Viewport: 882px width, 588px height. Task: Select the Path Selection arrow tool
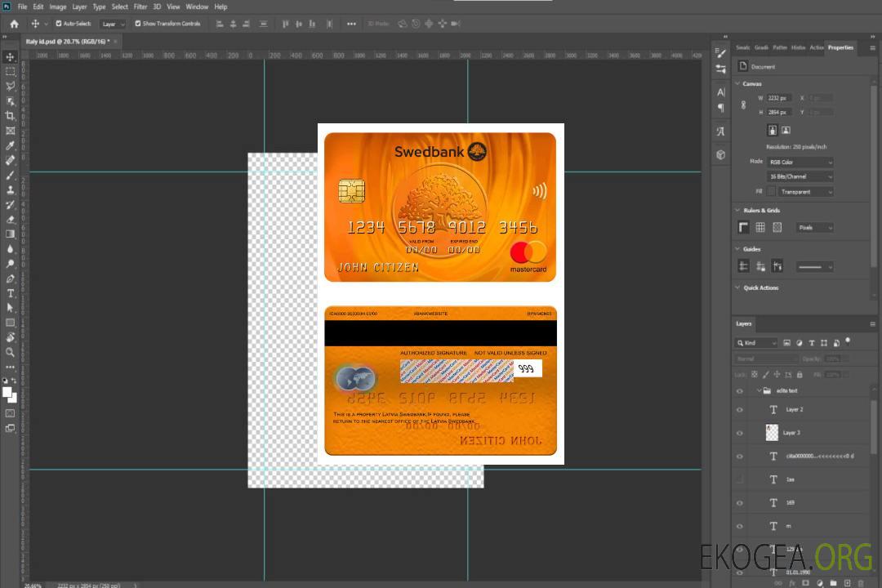coord(10,308)
